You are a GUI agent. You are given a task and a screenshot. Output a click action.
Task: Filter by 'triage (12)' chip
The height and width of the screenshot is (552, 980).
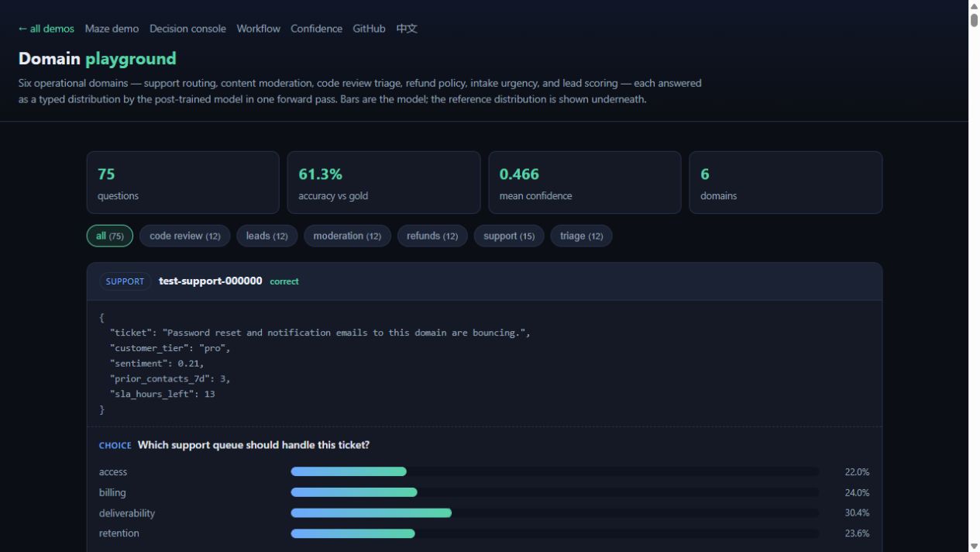(581, 236)
